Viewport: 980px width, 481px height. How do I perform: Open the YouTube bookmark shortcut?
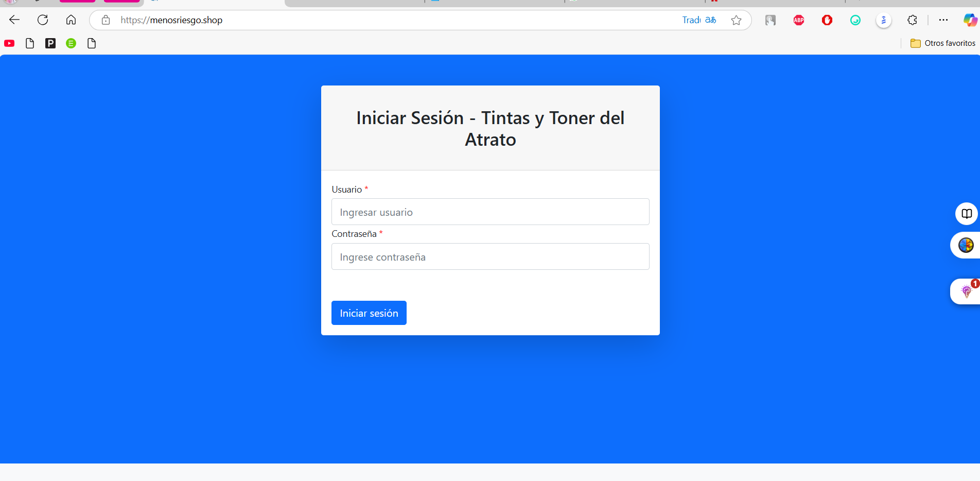(x=9, y=43)
